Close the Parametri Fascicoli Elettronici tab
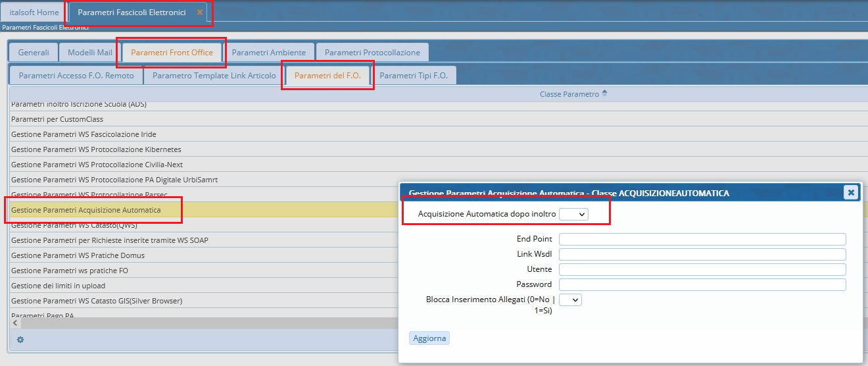 pos(200,13)
